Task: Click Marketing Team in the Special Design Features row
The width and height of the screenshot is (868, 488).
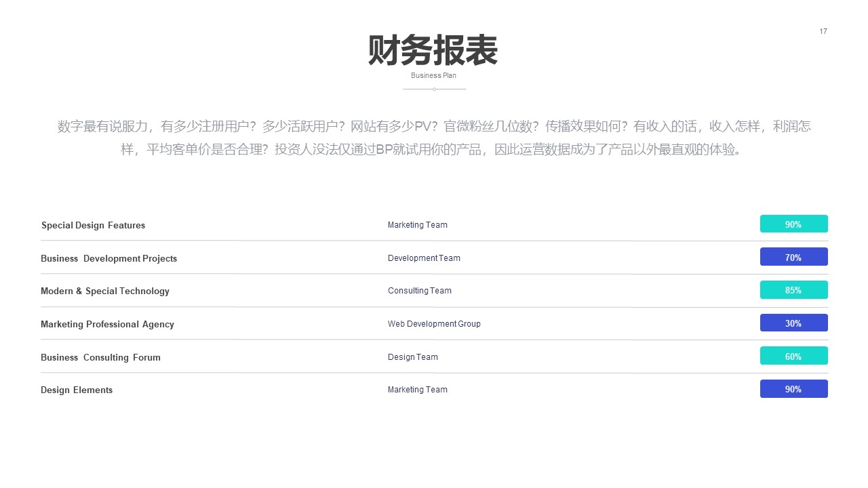Action: 418,225
